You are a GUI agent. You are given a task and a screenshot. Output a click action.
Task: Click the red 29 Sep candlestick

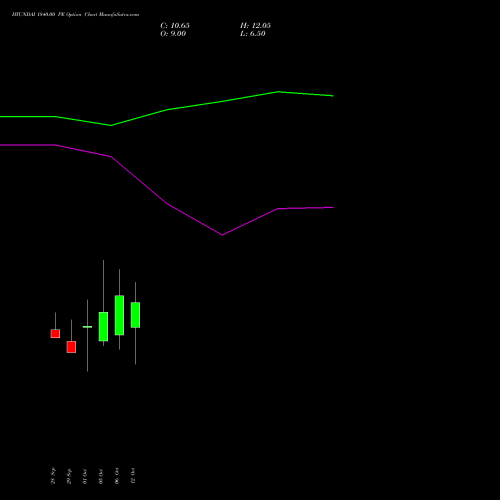[x=71, y=347]
